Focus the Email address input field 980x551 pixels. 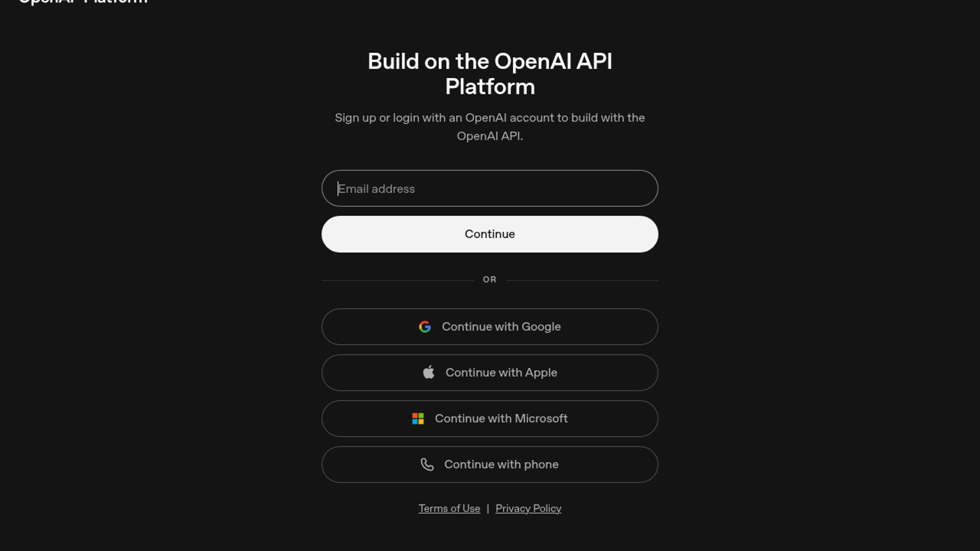490,188
